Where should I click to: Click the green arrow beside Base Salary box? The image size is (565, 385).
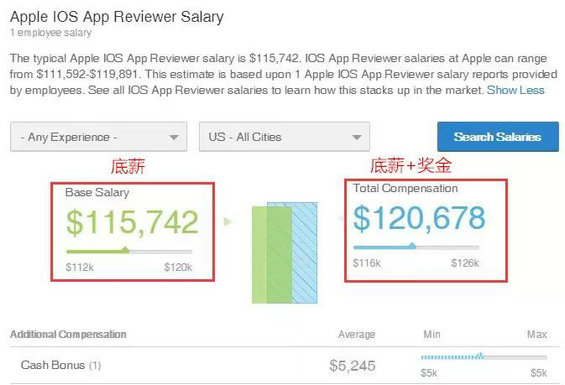pyautogui.click(x=227, y=221)
